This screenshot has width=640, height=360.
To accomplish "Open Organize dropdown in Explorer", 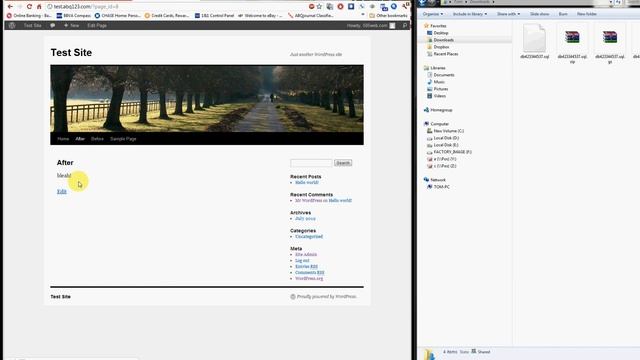I will click(433, 14).
